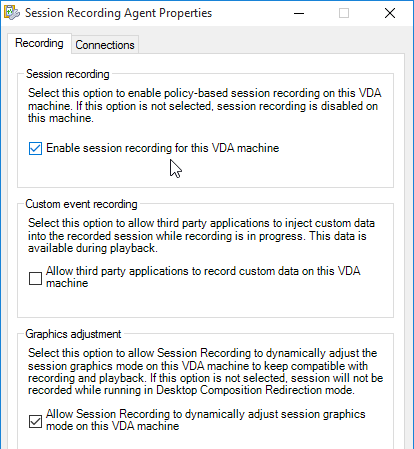Click the policy-based session recording description paragraph
This screenshot has width=414, height=449.
[205, 105]
